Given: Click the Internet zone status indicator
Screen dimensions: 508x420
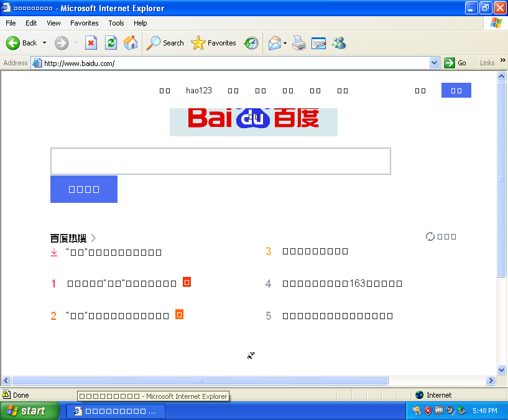Looking at the screenshot, I should coord(433,395).
